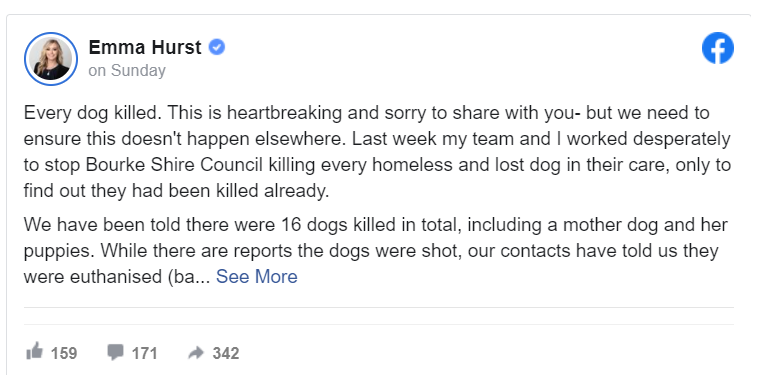Click the "on Sunday" timestamp
Screen dimensions: 783x375
pyautogui.click(x=127, y=71)
